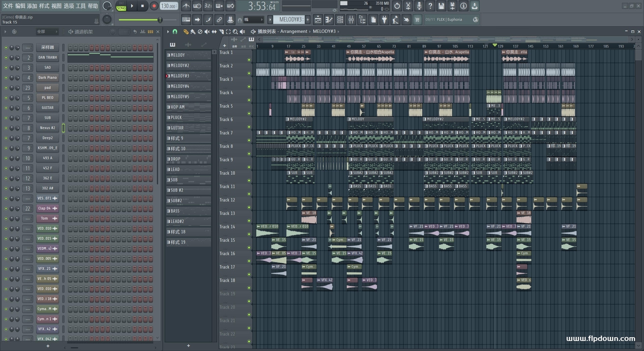Mute Track 6 with its green light
644x351 pixels.
[249, 127]
